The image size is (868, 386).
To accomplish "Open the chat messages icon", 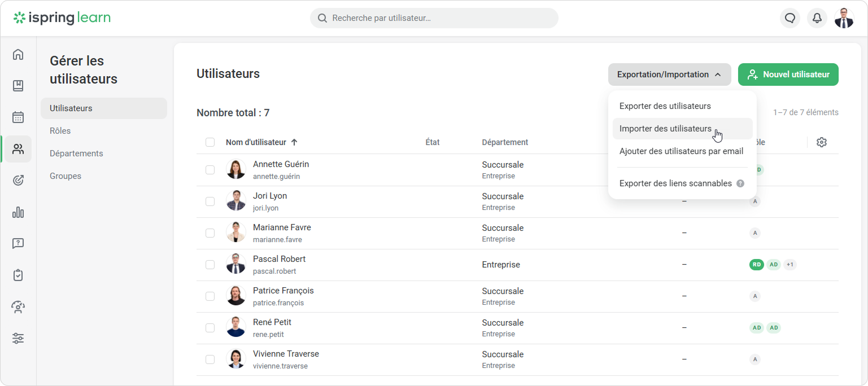I will 790,18.
